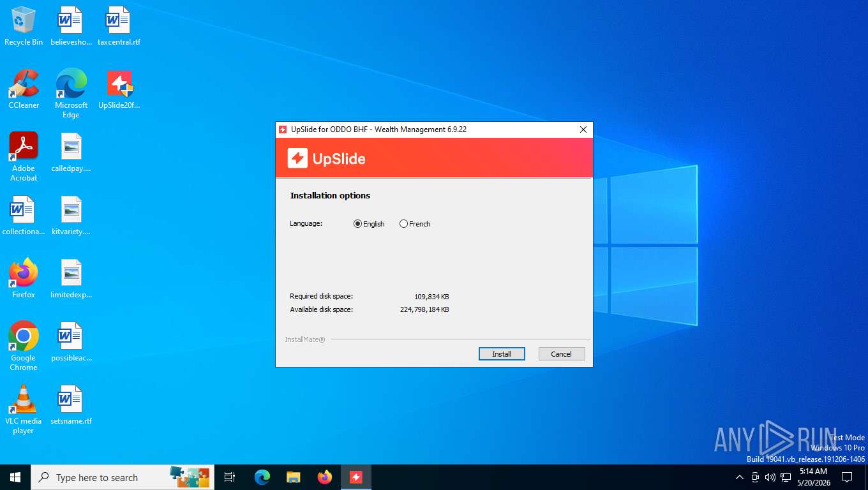Open the Windows Start menu
Image resolution: width=868 pixels, height=490 pixels.
[x=15, y=477]
